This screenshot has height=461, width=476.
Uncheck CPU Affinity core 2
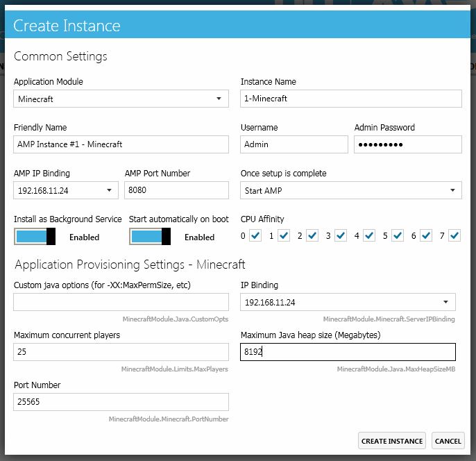(312, 235)
